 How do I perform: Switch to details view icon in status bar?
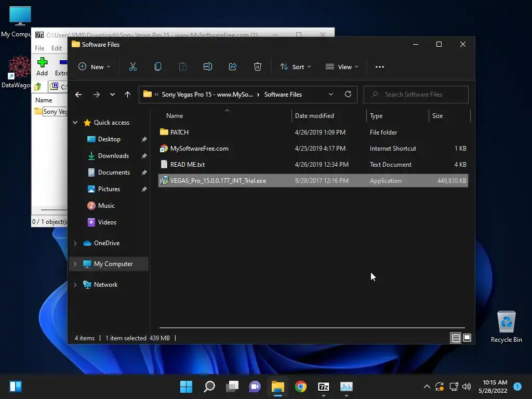[456, 338]
